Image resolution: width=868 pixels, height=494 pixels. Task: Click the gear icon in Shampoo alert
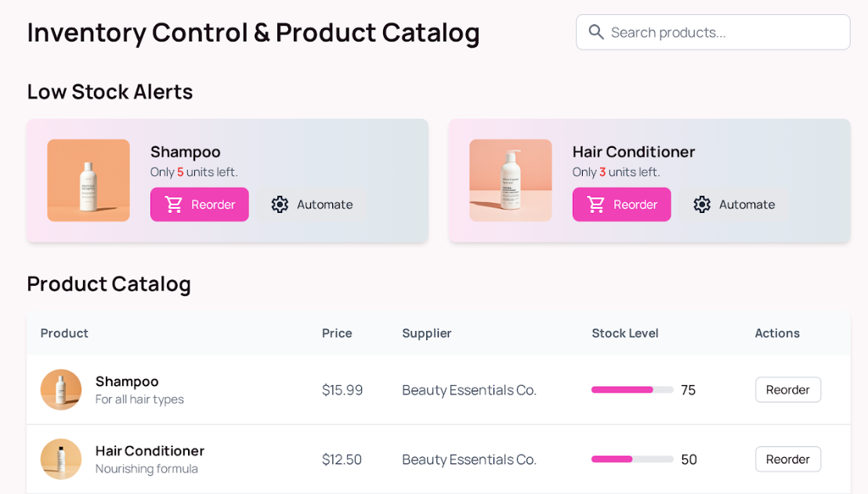(x=280, y=204)
